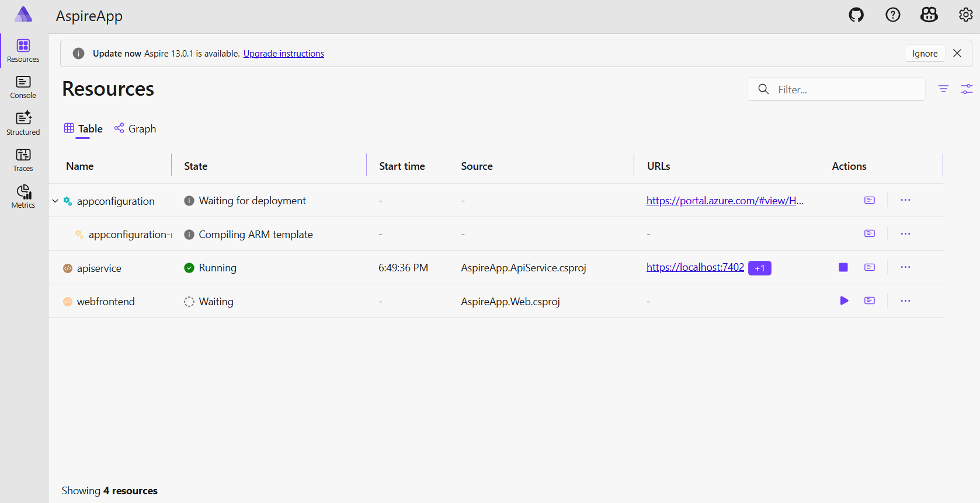The image size is (980, 503).
Task: Click the Upgrade instructions link
Action: pyautogui.click(x=283, y=54)
